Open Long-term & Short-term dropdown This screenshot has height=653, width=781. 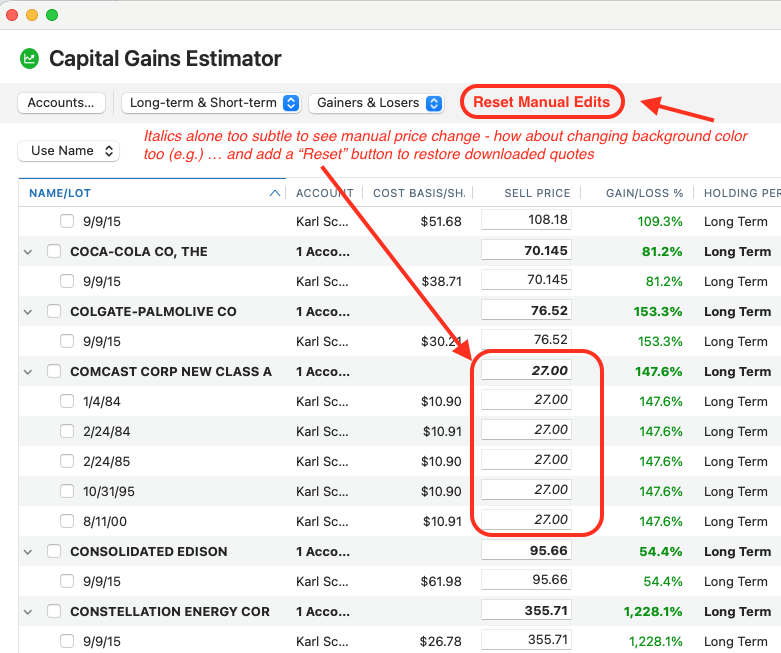(211, 103)
